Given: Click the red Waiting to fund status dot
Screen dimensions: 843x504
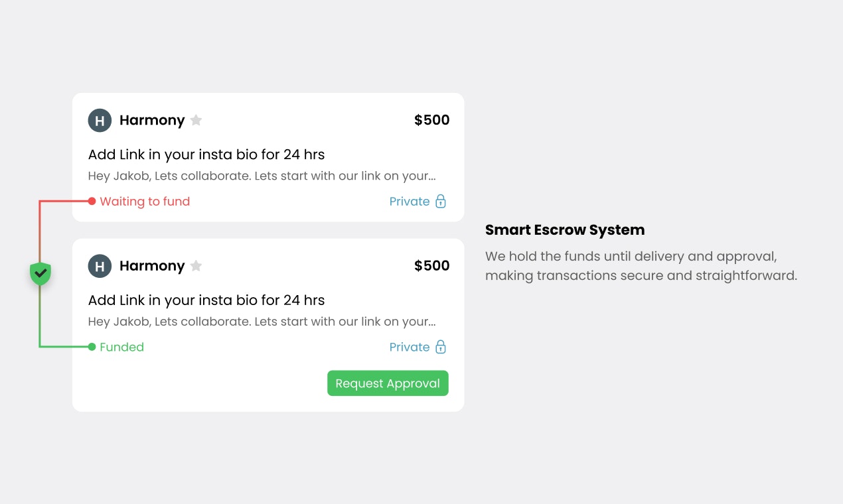Looking at the screenshot, I should [92, 201].
